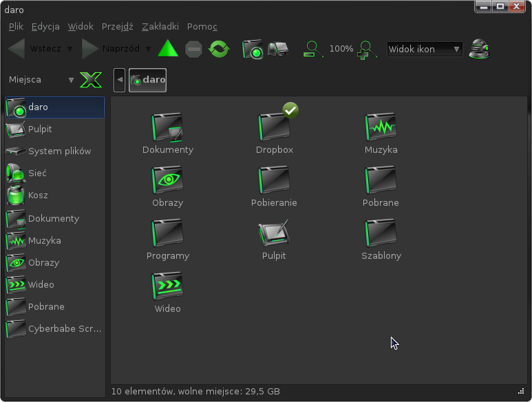The image size is (532, 402).
Task: Zoom out with the minus magnifier
Action: click(x=313, y=49)
